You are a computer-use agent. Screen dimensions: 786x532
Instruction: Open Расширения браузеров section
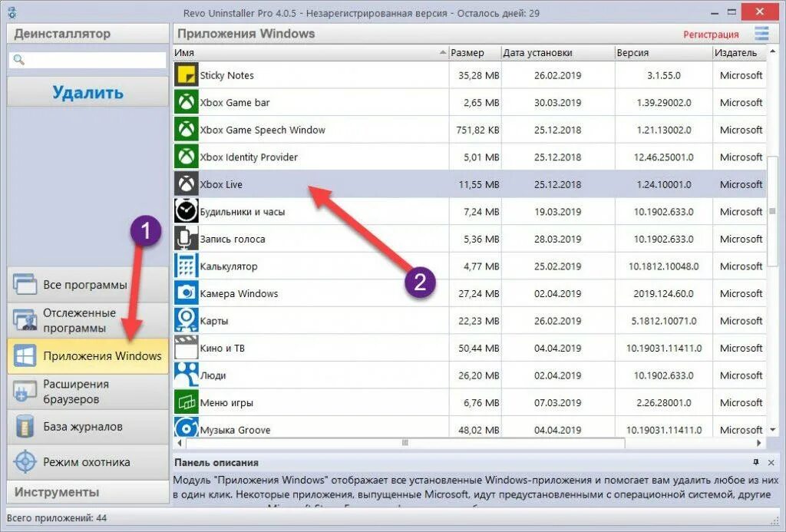(x=88, y=392)
